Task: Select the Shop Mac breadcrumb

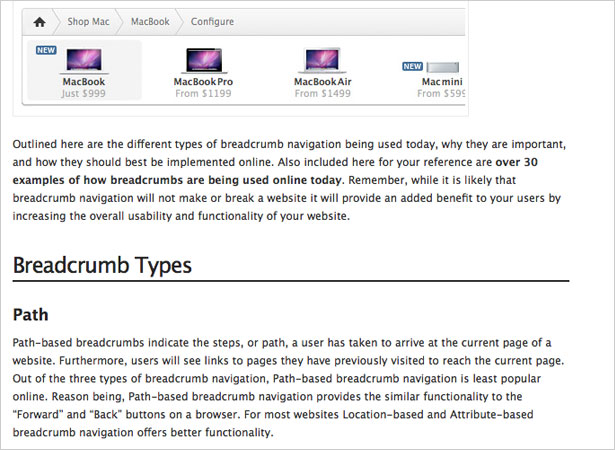Action: (88, 22)
